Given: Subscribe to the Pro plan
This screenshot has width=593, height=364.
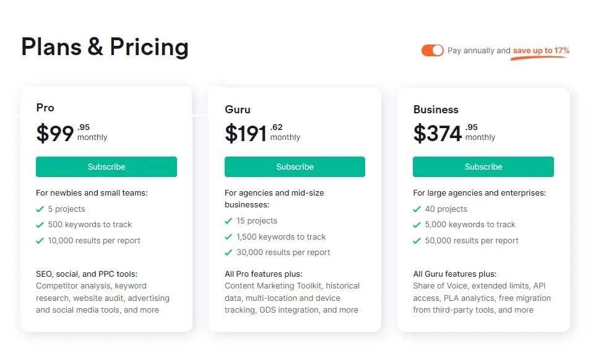Looking at the screenshot, I should point(106,167).
